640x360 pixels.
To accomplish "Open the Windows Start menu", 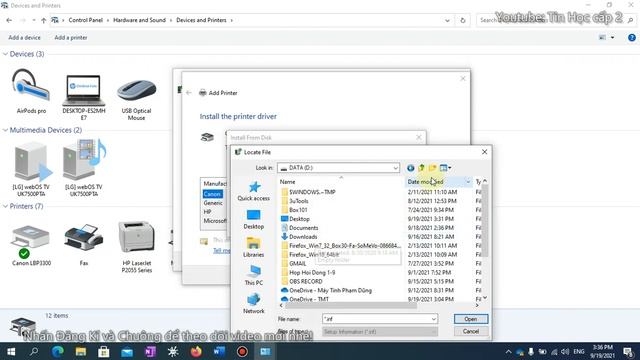I will pyautogui.click(x=11, y=351).
